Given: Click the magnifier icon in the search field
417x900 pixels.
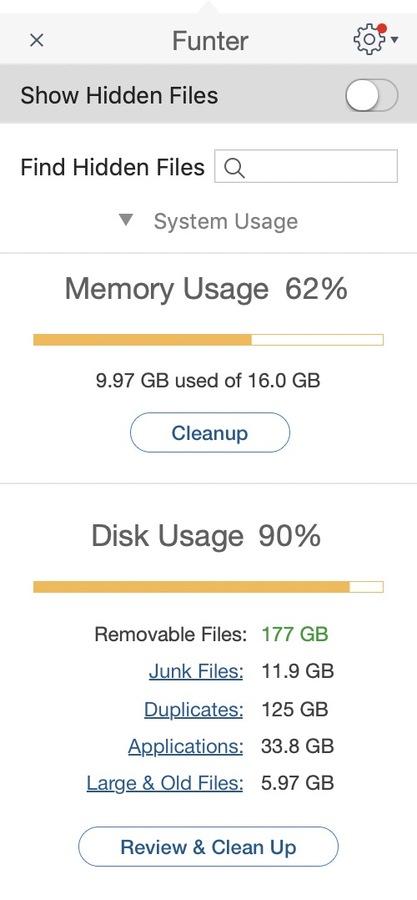Looking at the screenshot, I should [235, 168].
